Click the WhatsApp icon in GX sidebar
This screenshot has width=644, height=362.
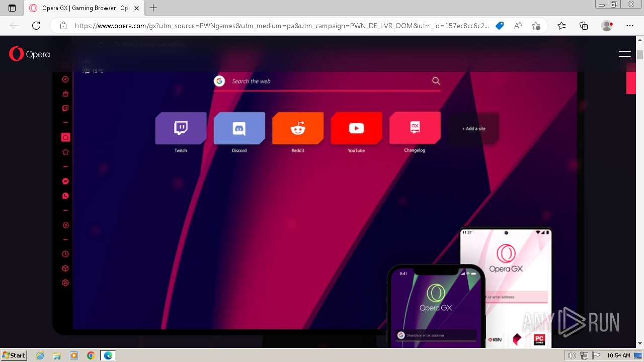point(65,196)
